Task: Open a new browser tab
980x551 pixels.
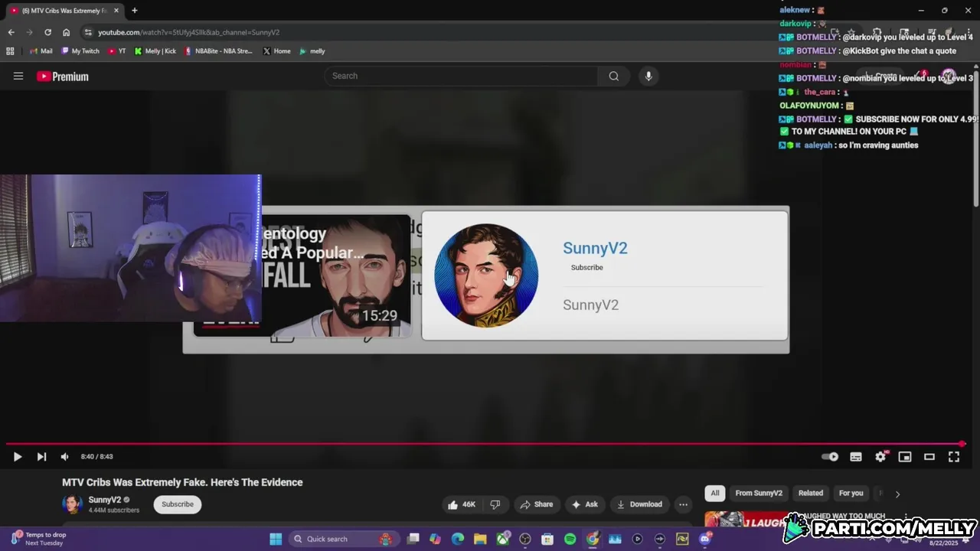Action: pyautogui.click(x=135, y=11)
